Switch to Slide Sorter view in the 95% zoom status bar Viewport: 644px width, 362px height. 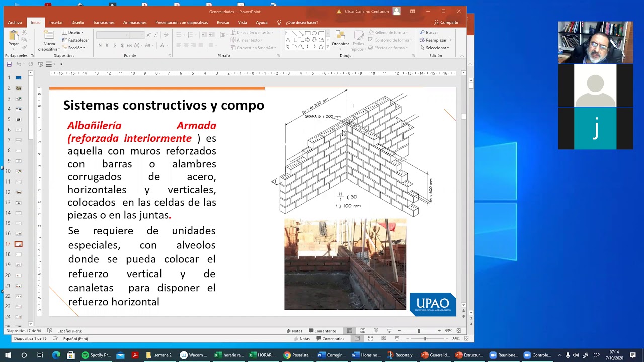coord(363,331)
